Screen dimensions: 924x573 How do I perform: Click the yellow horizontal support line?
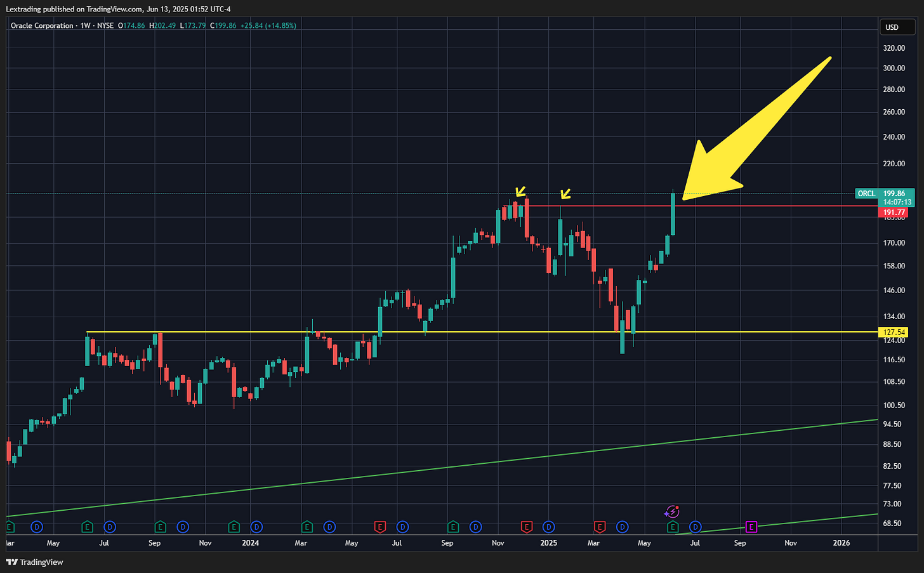coord(482,332)
